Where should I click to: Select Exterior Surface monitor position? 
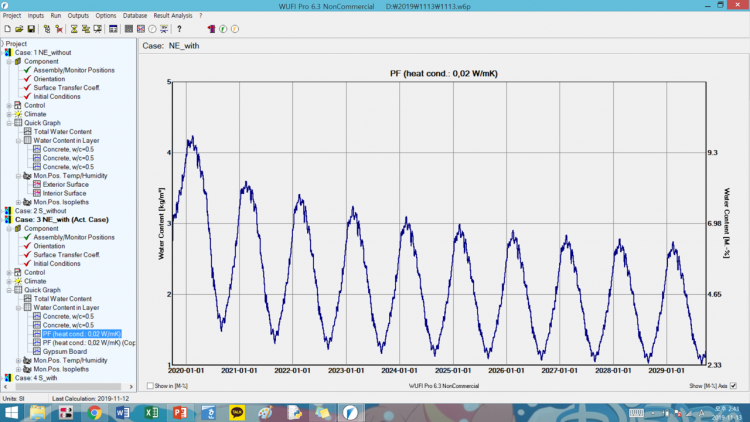tap(69, 184)
